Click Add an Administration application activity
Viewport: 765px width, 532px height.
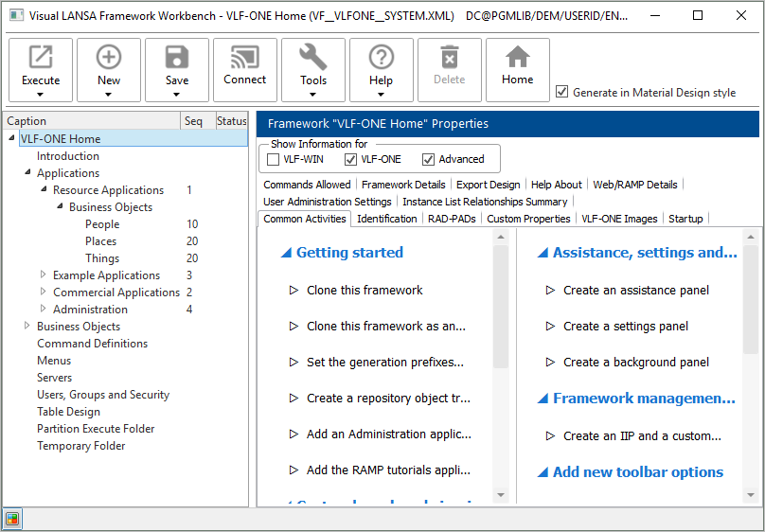pyautogui.click(x=389, y=434)
